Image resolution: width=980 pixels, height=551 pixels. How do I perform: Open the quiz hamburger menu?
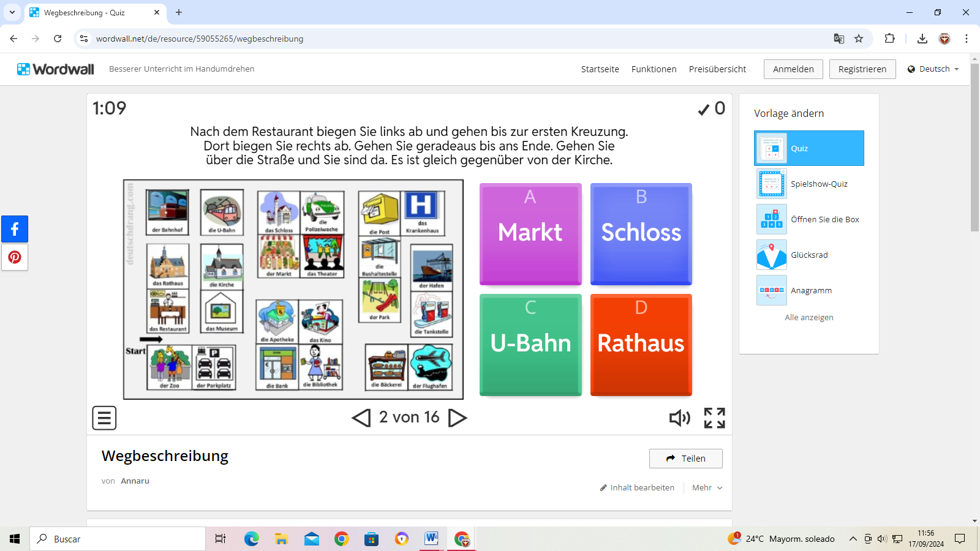pos(104,418)
